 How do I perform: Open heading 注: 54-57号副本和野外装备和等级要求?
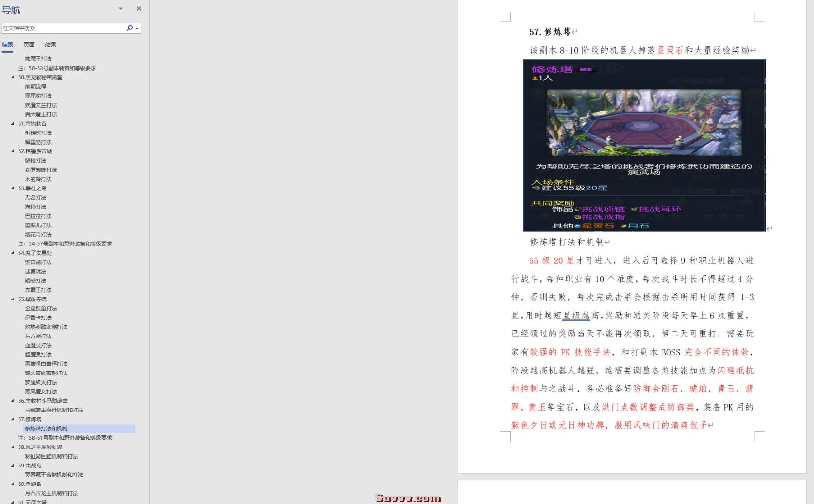click(65, 244)
